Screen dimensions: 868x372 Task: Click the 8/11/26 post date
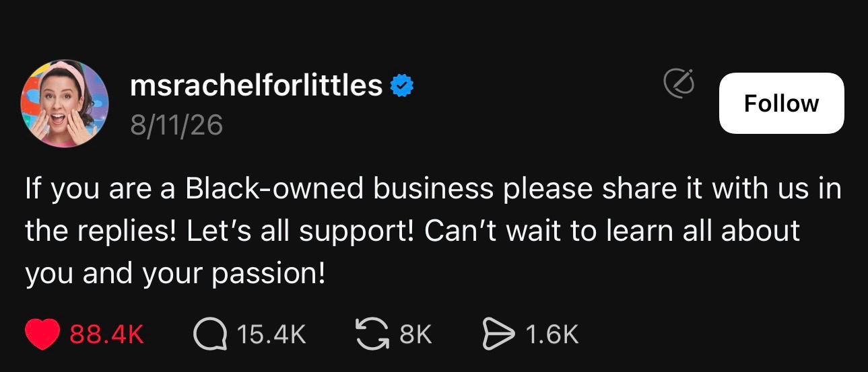(176, 125)
